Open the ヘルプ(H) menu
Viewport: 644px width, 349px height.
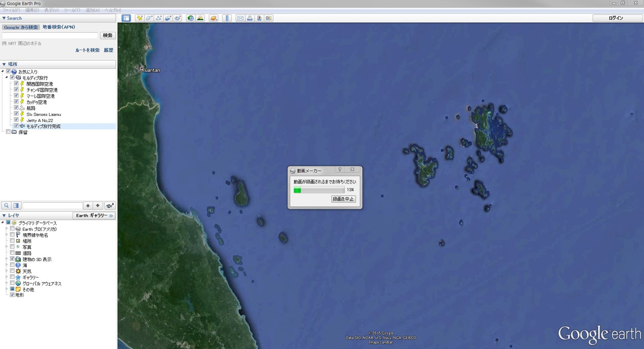tap(113, 10)
